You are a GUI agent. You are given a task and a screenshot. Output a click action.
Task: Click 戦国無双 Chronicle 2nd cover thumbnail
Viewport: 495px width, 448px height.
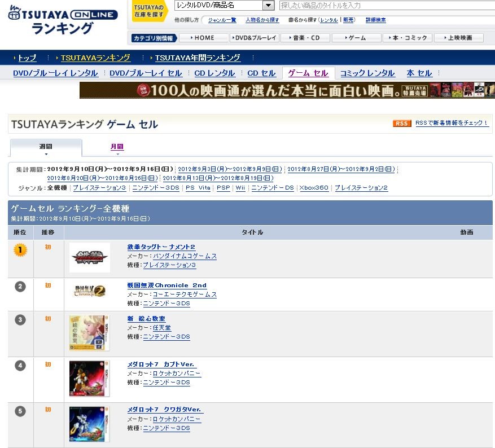tap(90, 291)
